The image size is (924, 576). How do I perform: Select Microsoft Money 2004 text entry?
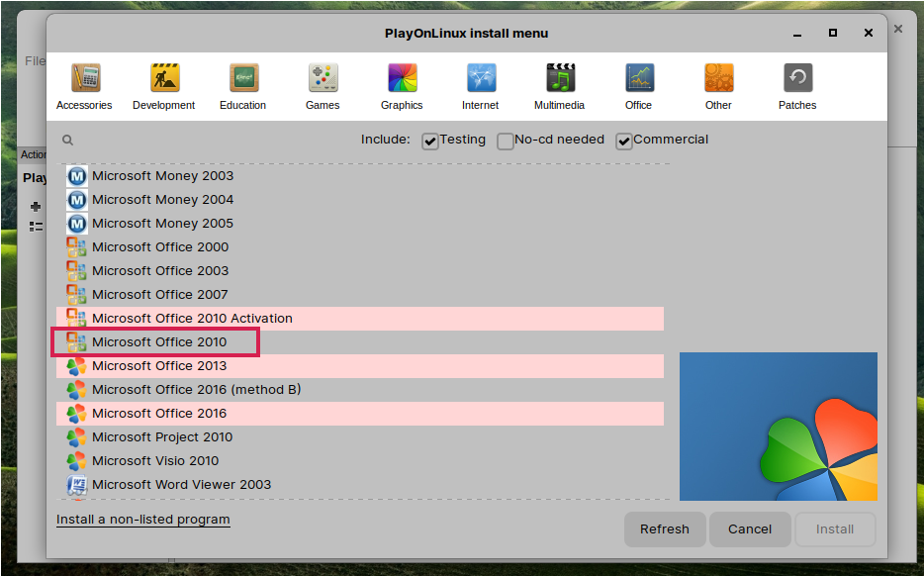click(162, 200)
